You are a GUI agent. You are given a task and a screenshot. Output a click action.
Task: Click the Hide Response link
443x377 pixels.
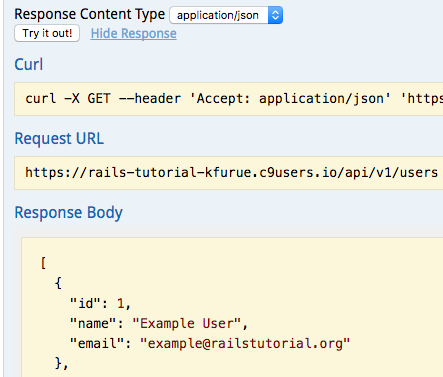click(x=134, y=34)
